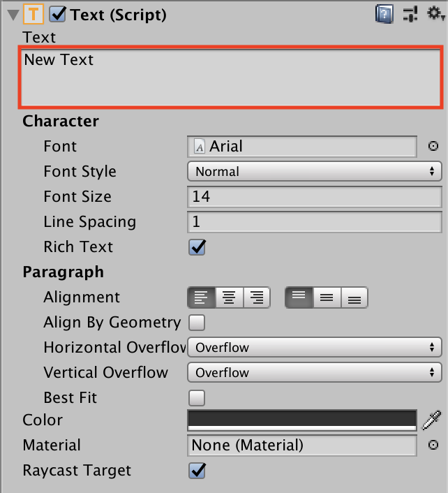Open the Horizontal Overflow dropdown

click(314, 348)
